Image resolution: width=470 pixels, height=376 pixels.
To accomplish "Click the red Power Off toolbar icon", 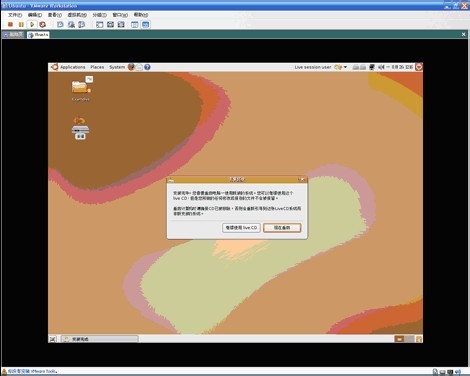I will 10,24.
